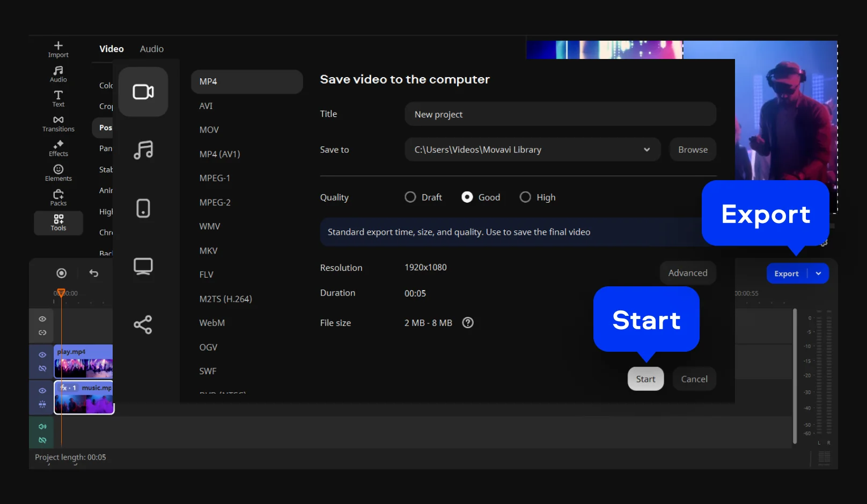This screenshot has height=504, width=867.
Task: Open the Transitions panel
Action: coord(58,123)
